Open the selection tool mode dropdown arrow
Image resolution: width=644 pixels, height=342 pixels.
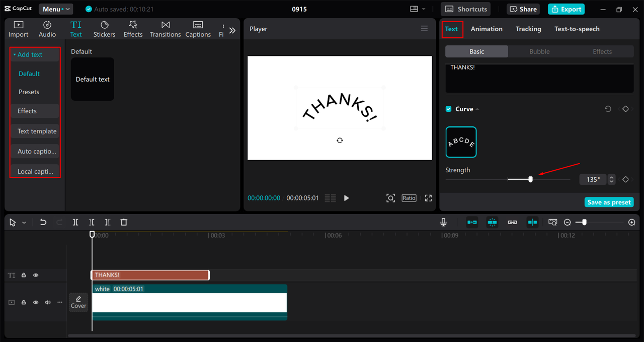click(24, 223)
